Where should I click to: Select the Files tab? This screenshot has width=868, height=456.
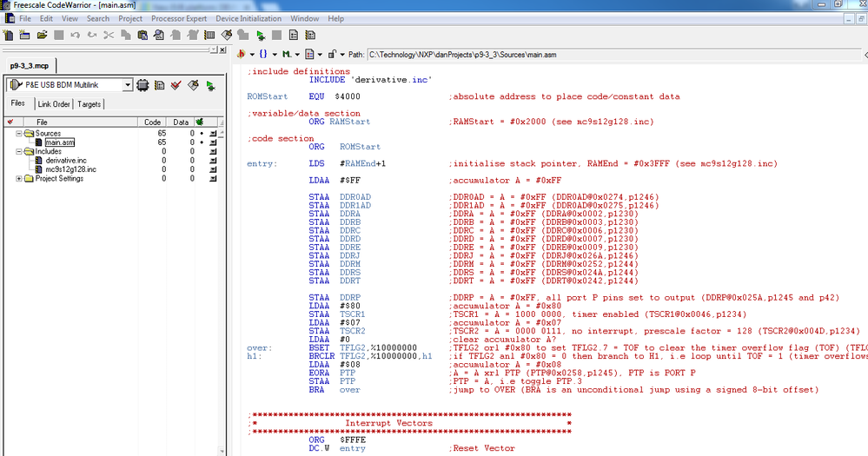tap(17, 103)
